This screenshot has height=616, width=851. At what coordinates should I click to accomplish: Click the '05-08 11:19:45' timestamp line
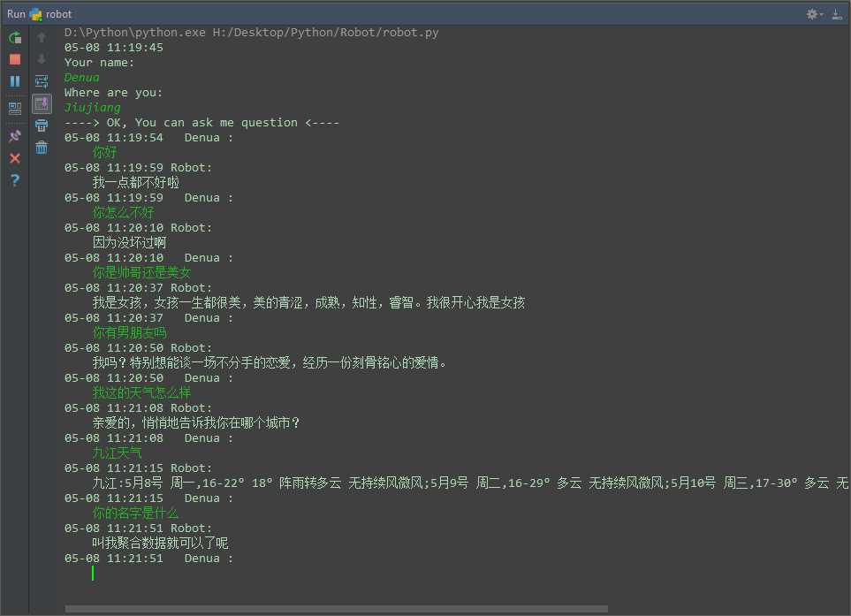click(x=113, y=47)
